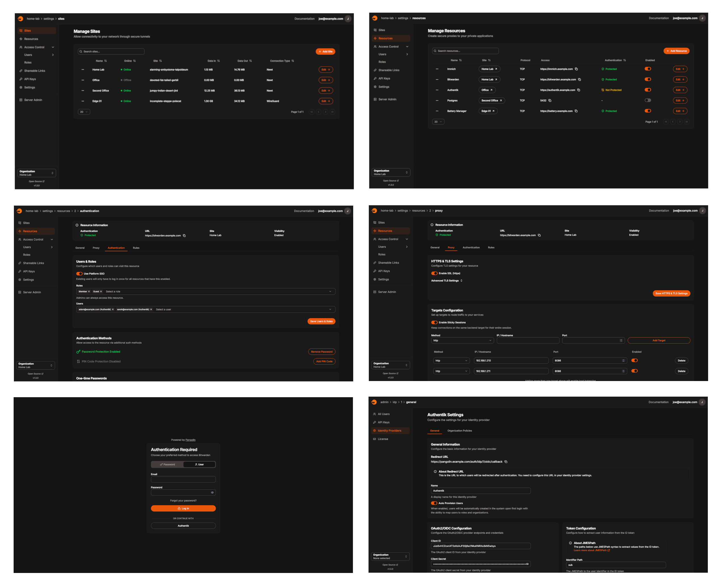
Task: Click the Identity Providers sidebar icon
Action: tap(374, 431)
